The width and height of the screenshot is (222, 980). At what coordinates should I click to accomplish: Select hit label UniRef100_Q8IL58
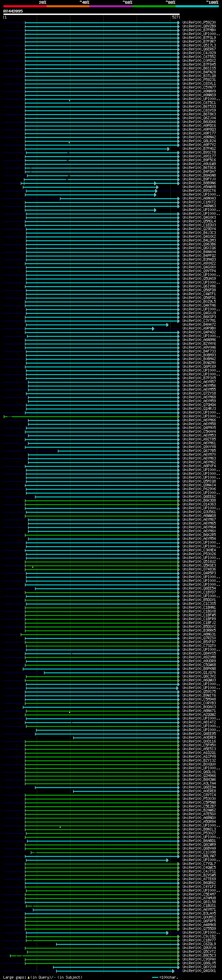click(199, 902)
